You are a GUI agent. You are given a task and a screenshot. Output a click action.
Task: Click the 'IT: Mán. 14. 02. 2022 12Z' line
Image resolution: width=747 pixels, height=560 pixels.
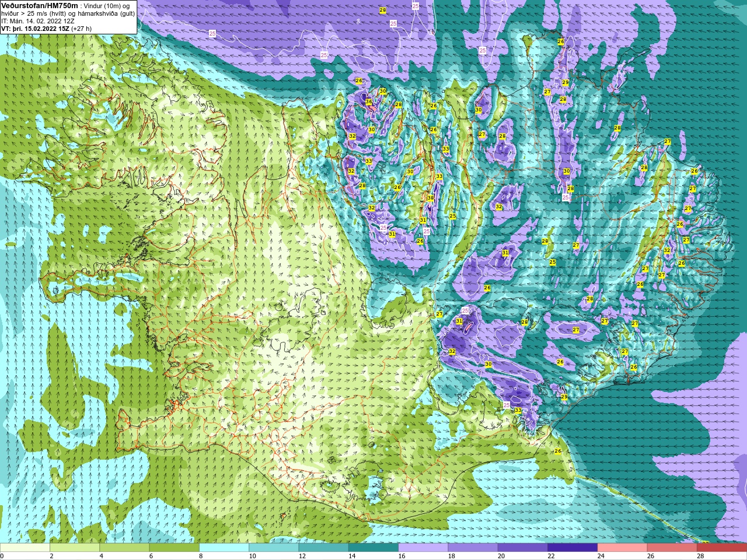tap(39, 21)
